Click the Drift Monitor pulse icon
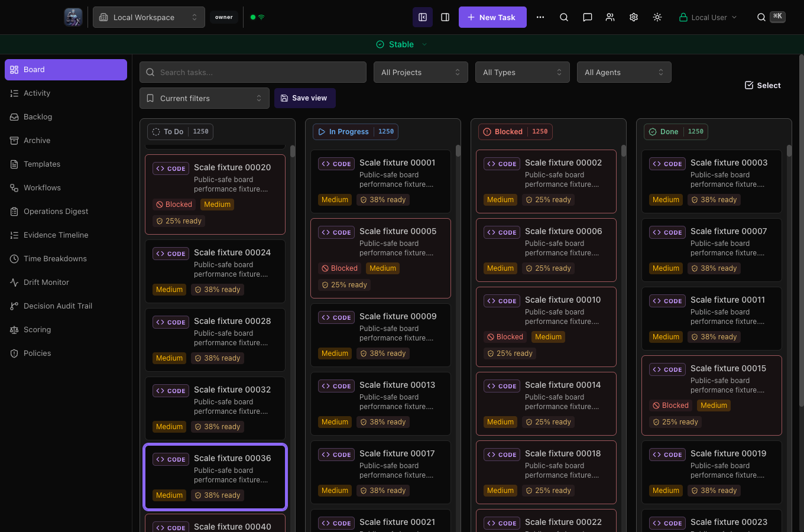This screenshot has width=804, height=532. click(14, 283)
